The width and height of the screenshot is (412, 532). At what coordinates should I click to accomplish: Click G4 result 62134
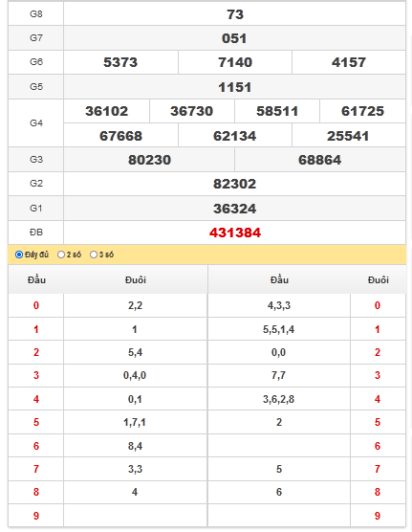[234, 136]
